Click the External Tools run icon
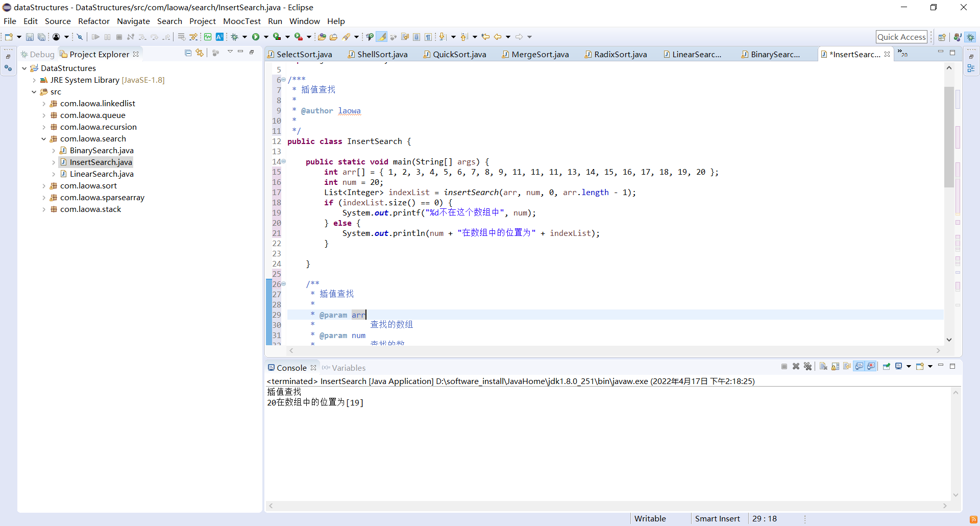 click(298, 37)
